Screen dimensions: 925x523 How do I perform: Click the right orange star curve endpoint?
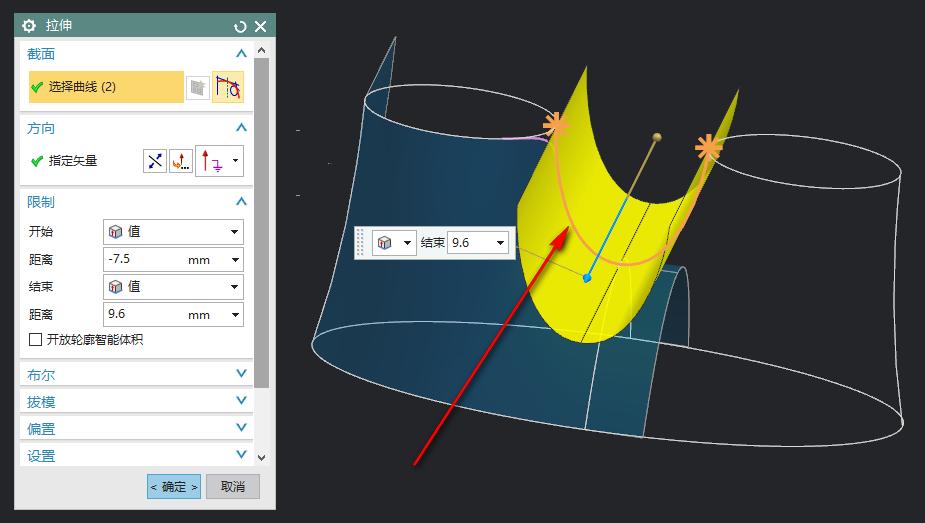[707, 147]
